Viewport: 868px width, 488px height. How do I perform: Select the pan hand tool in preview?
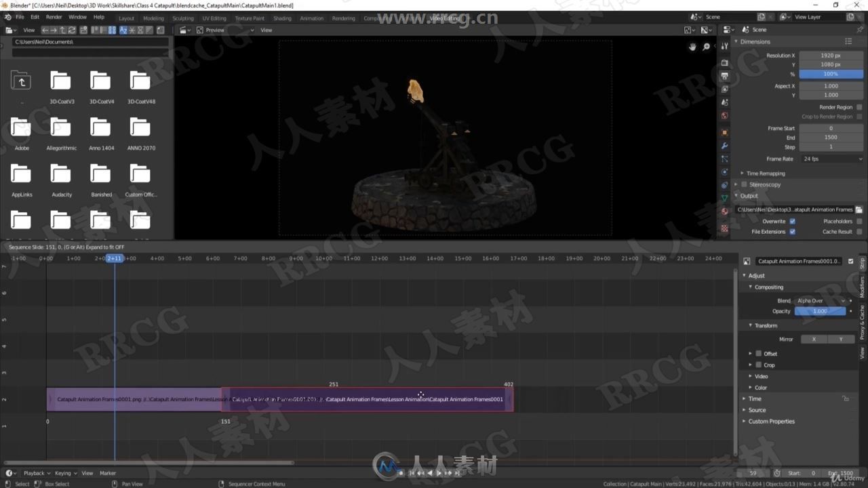692,47
